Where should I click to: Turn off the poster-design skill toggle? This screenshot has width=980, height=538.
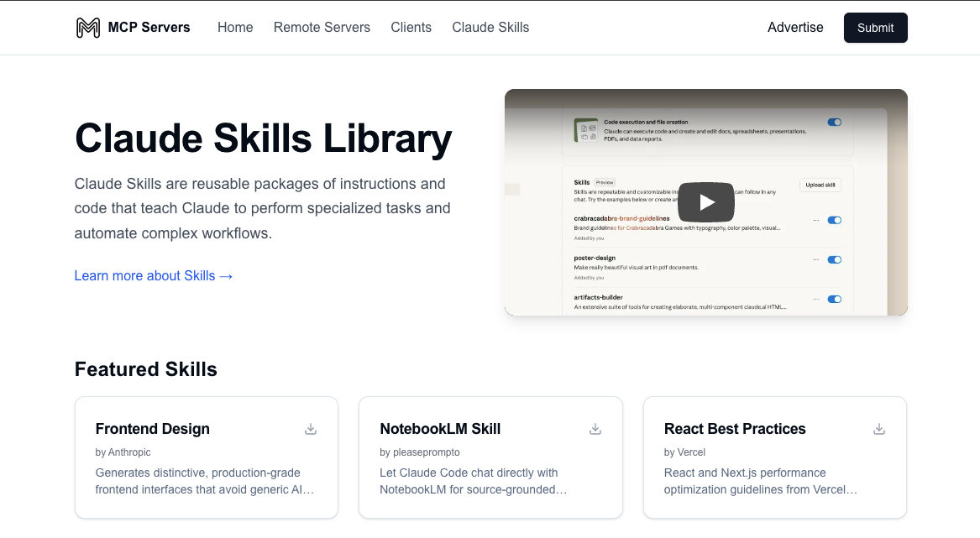[834, 260]
